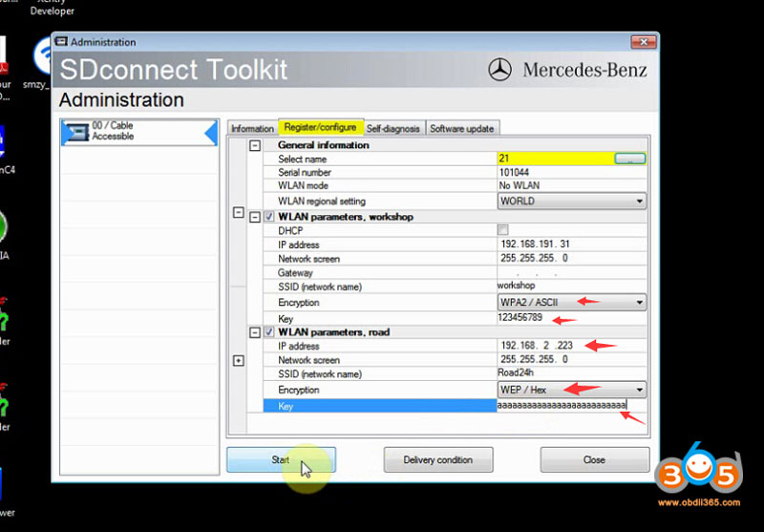Click the WLAN mode row label
This screenshot has width=764, height=532.
[x=303, y=185]
